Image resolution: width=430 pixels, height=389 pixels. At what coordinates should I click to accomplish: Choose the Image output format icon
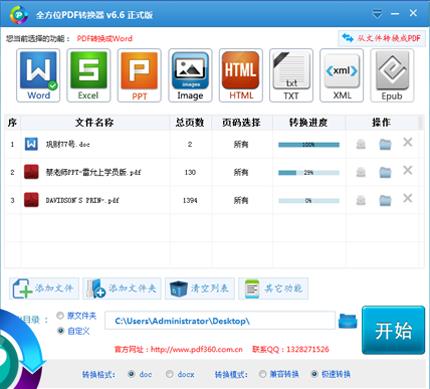(190, 75)
